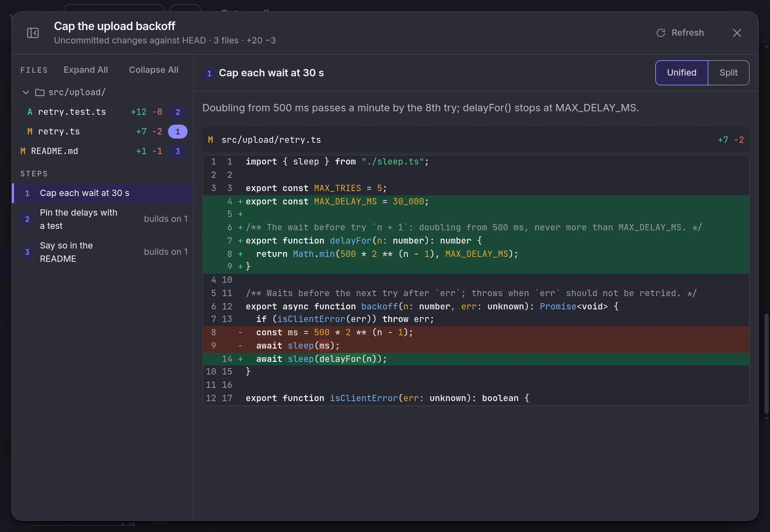Click the 'FILES' section label

click(x=34, y=70)
